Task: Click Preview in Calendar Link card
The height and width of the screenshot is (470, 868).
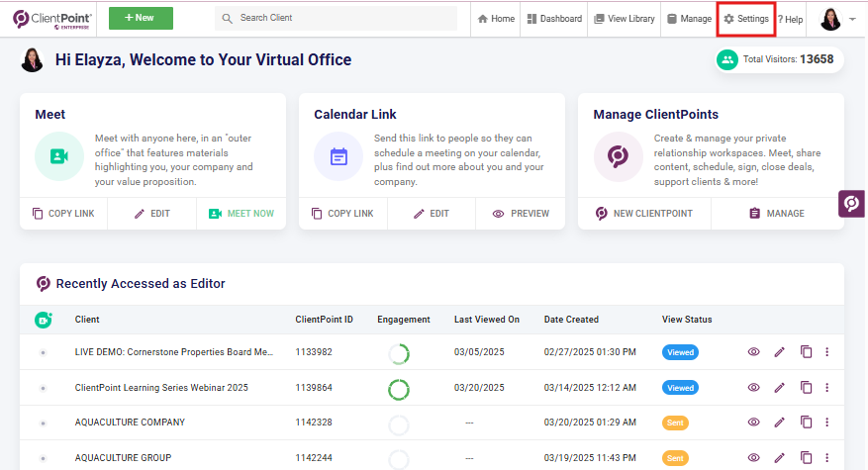Action: tap(521, 213)
